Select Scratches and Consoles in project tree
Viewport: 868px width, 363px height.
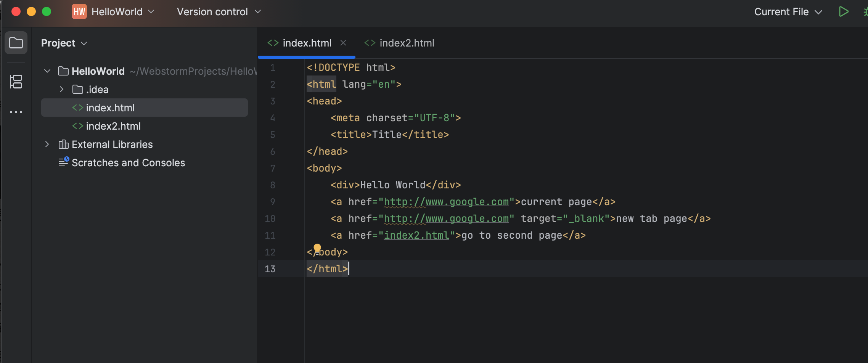point(129,162)
